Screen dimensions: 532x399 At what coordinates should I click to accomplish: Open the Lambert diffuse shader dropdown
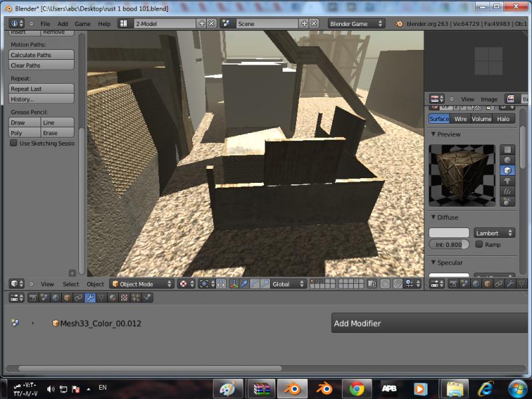(494, 233)
